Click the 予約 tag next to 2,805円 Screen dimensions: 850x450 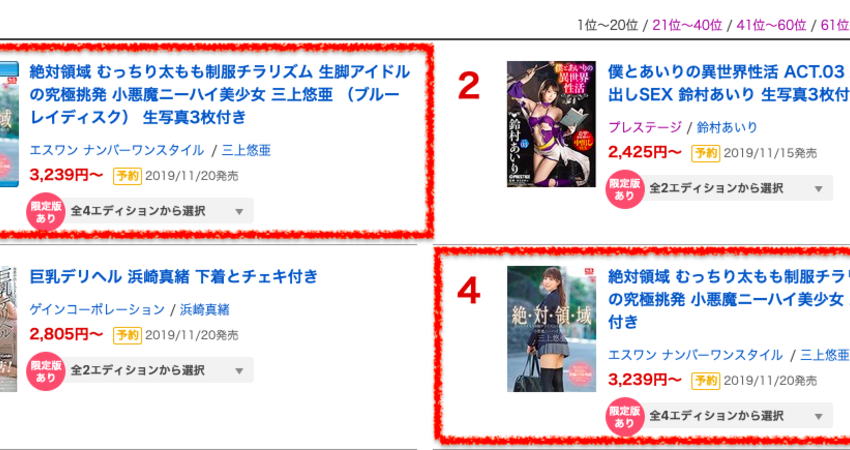pyautogui.click(x=127, y=336)
